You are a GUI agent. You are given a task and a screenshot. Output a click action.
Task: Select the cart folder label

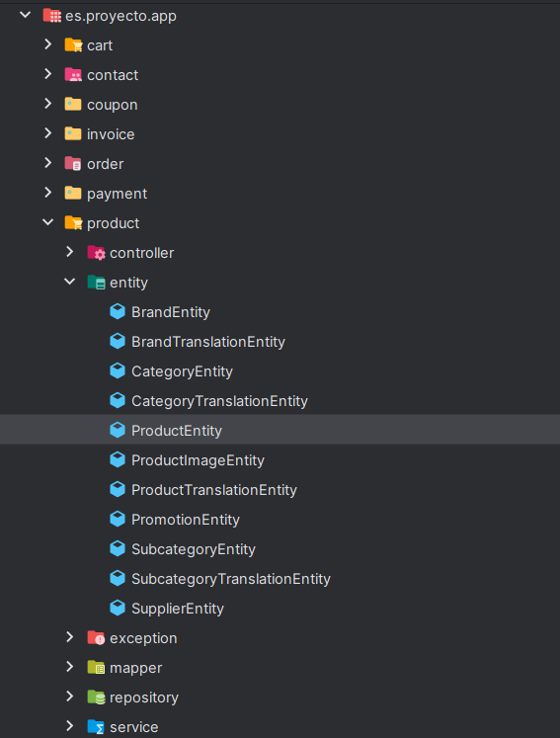(100, 45)
